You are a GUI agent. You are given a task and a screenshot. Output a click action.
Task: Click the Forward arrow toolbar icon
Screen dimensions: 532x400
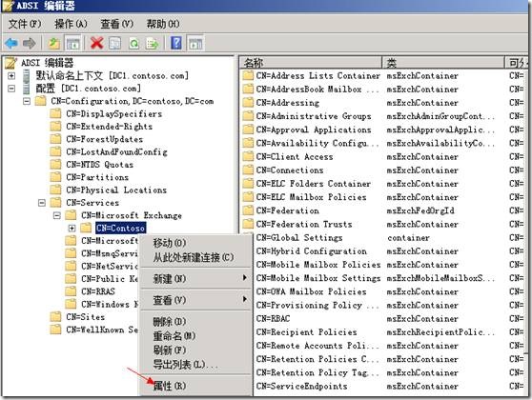(x=30, y=43)
